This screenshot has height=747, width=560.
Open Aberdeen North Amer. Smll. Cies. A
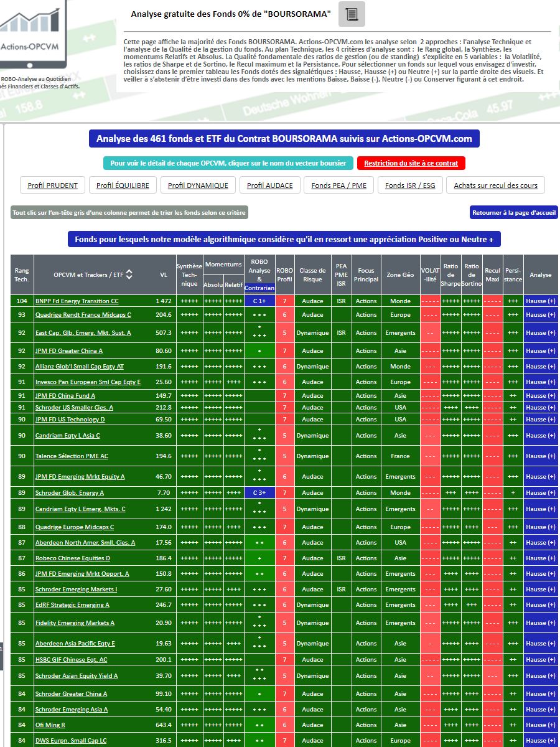(x=85, y=543)
